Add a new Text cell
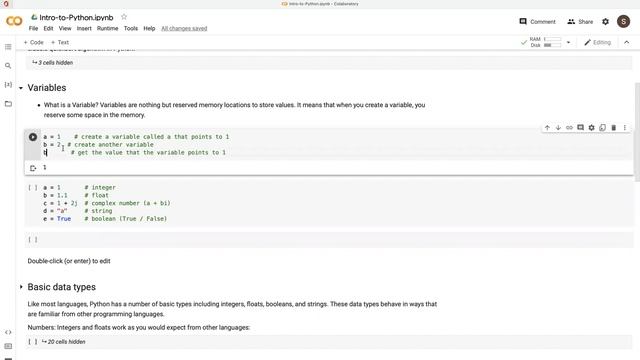The width and height of the screenshot is (640, 360). [60, 42]
